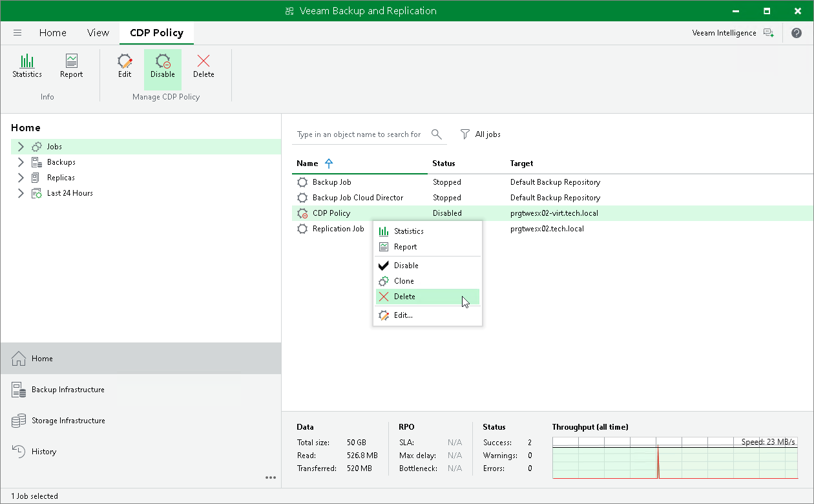The width and height of the screenshot is (814, 504).
Task: Click the Disabled status of CDP Policy
Action: point(447,213)
